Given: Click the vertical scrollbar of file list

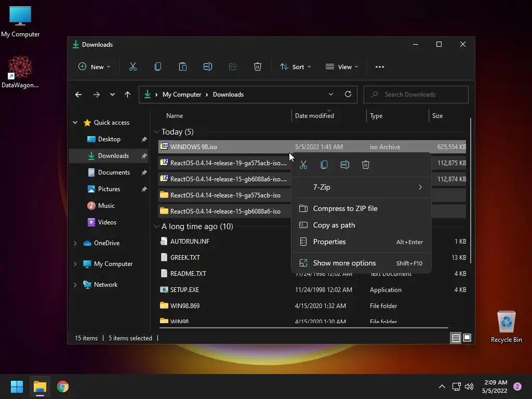Looking at the screenshot, I should (470, 190).
